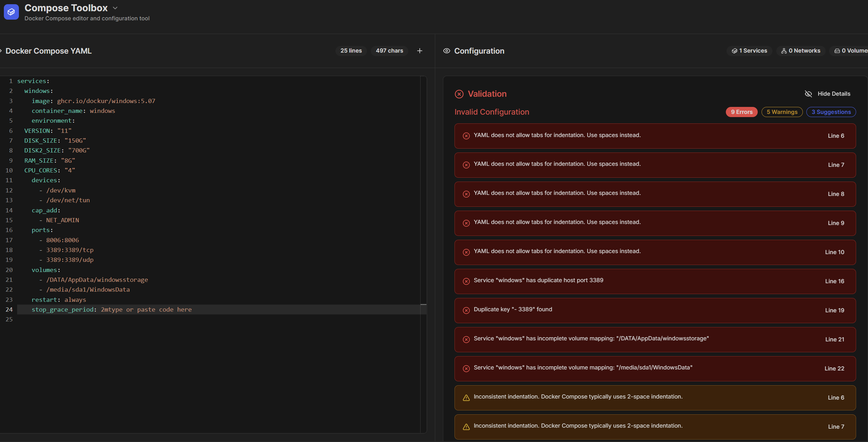Click the editor minimap scrollbar marker
868x442 pixels.
(423, 304)
